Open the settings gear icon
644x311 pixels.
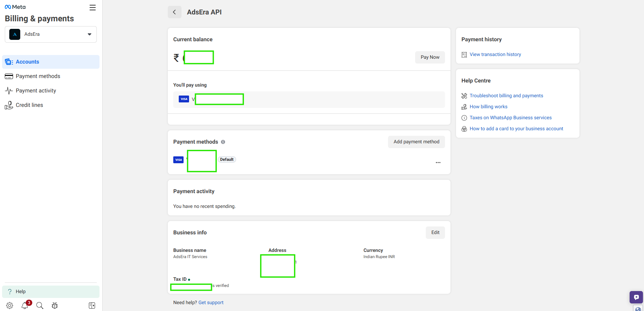point(10,306)
